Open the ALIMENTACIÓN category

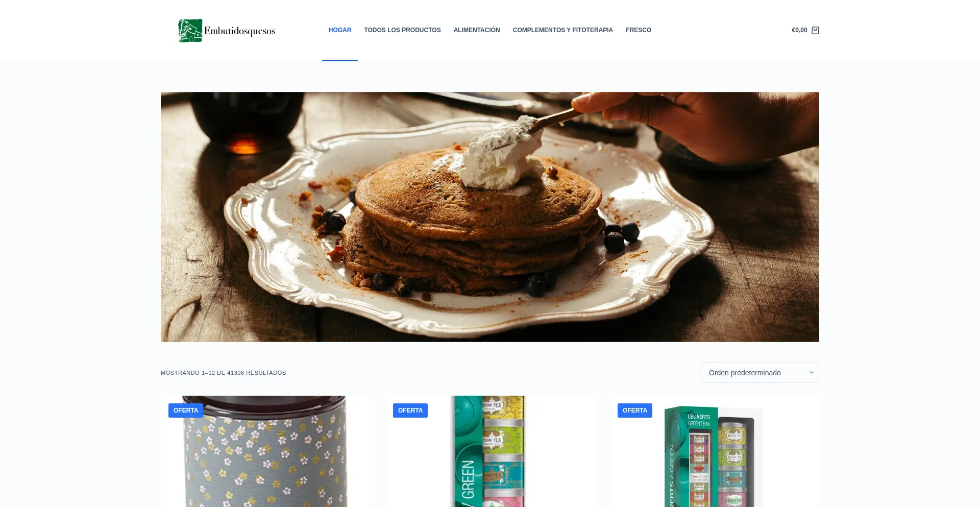click(x=477, y=30)
